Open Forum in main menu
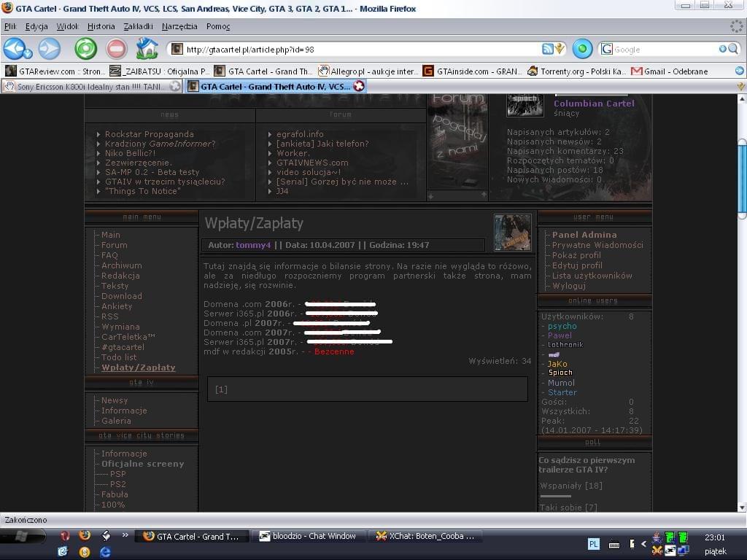Screen dimensions: 747x560 [115, 245]
